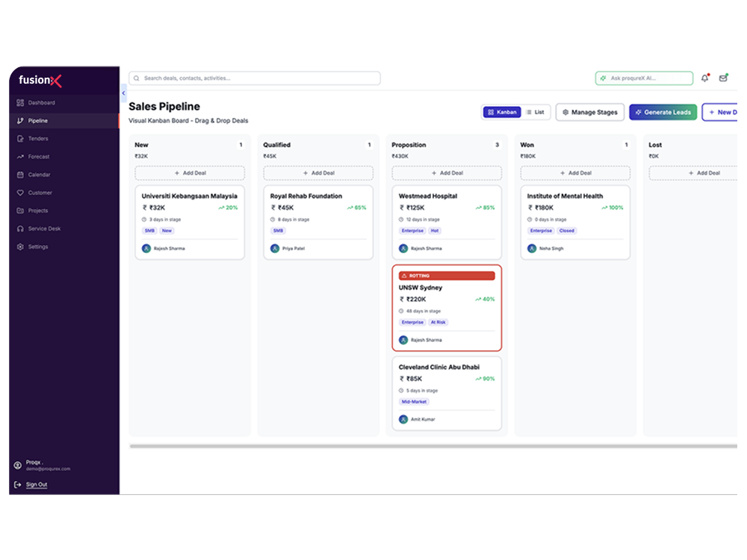Click Neha Singh avatar icon
Screen dimensions: 747x560
click(532, 249)
